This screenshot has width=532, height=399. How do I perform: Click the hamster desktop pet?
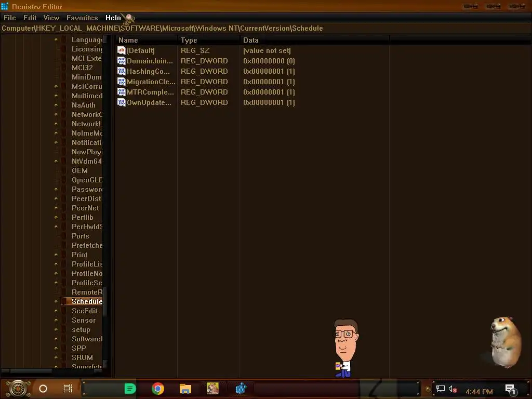(505, 342)
